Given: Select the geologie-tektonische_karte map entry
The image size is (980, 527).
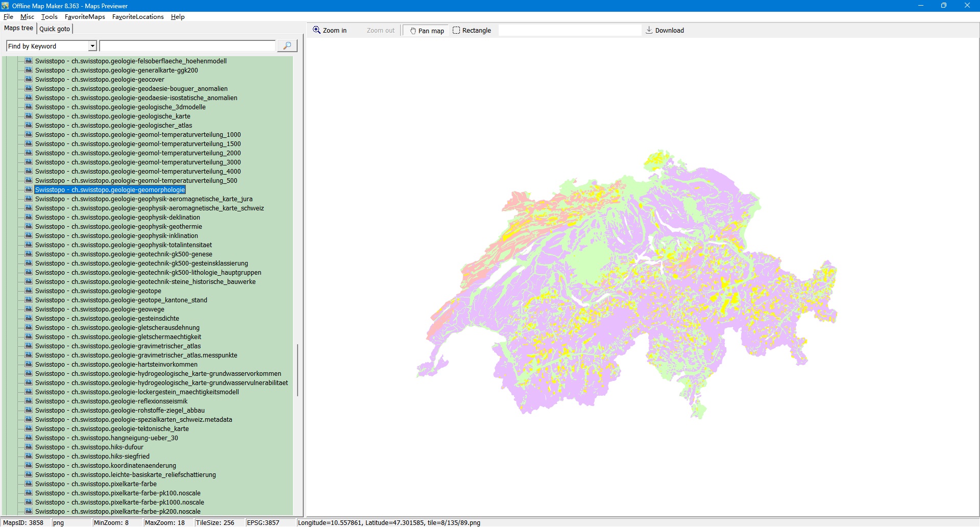Looking at the screenshot, I should click(x=112, y=428).
